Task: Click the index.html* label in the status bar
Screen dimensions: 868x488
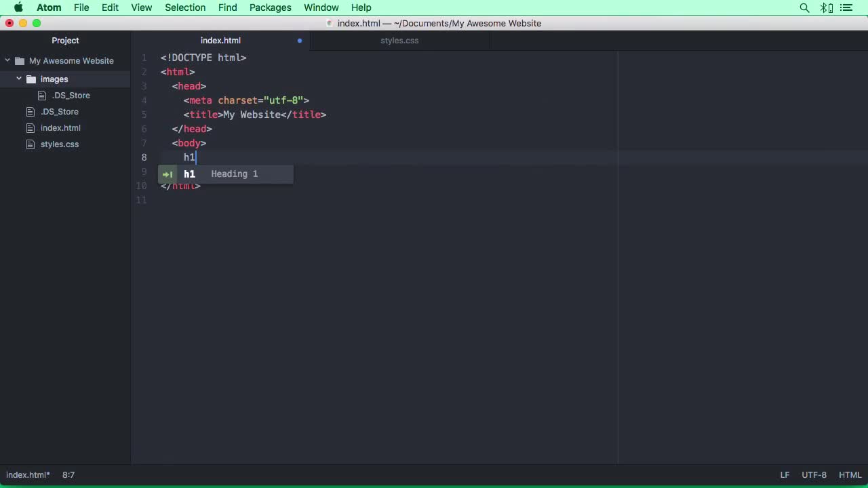Action: tap(28, 474)
